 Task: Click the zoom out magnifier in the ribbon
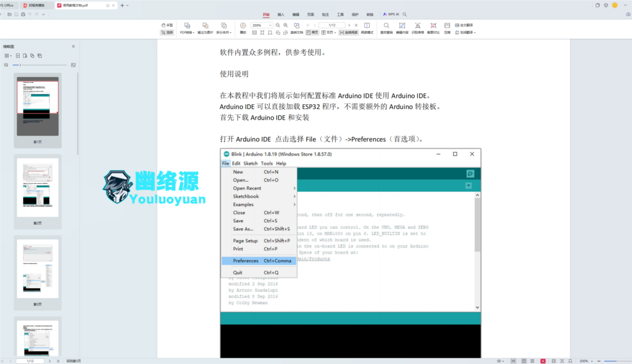click(278, 25)
